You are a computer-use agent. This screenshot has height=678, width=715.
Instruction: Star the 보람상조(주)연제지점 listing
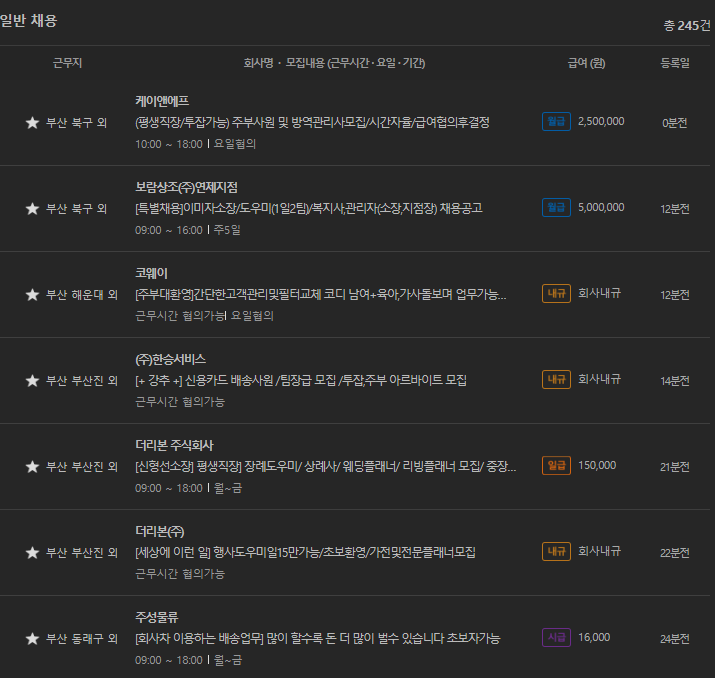(x=32, y=209)
